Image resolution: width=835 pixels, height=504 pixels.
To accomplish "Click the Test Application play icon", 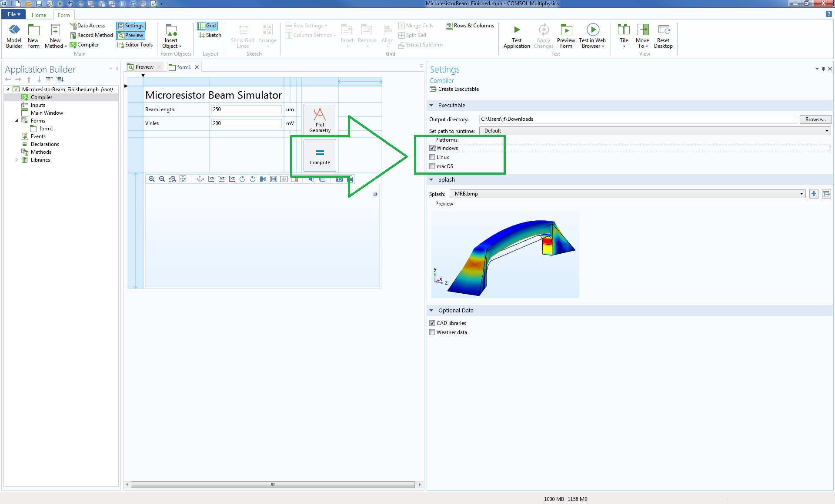I will [x=517, y=30].
